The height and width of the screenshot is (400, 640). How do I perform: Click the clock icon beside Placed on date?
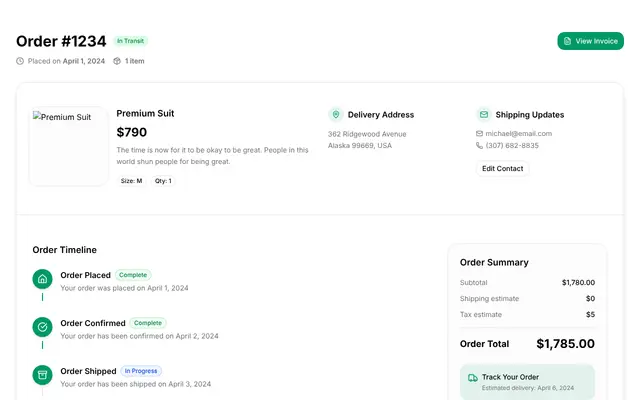20,61
